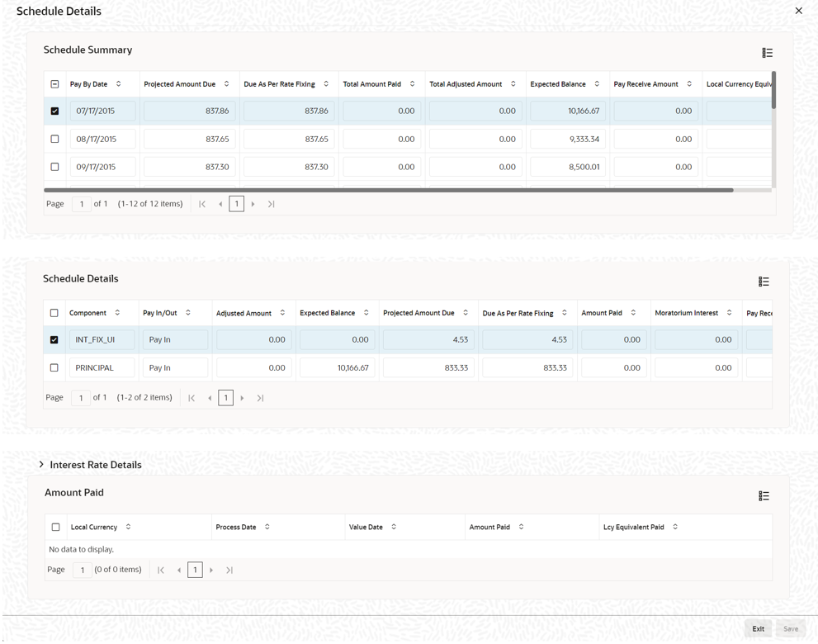Screen dimensions: 818x644
Task: Sort Summary by Projected Amount Due column
Action: click(x=226, y=84)
